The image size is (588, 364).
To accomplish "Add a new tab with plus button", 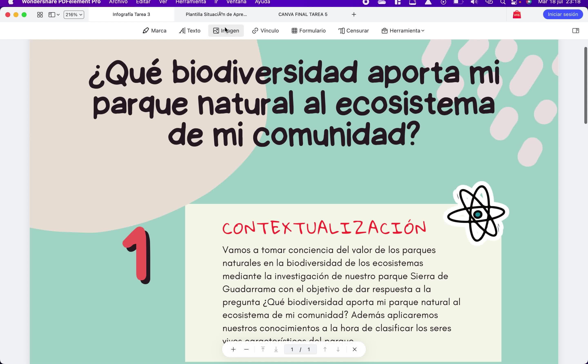I will click(354, 14).
